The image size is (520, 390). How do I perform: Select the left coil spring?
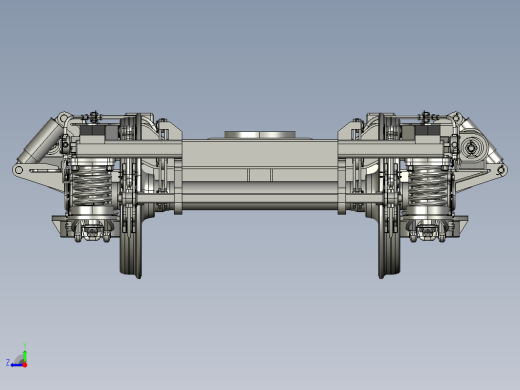click(92, 186)
